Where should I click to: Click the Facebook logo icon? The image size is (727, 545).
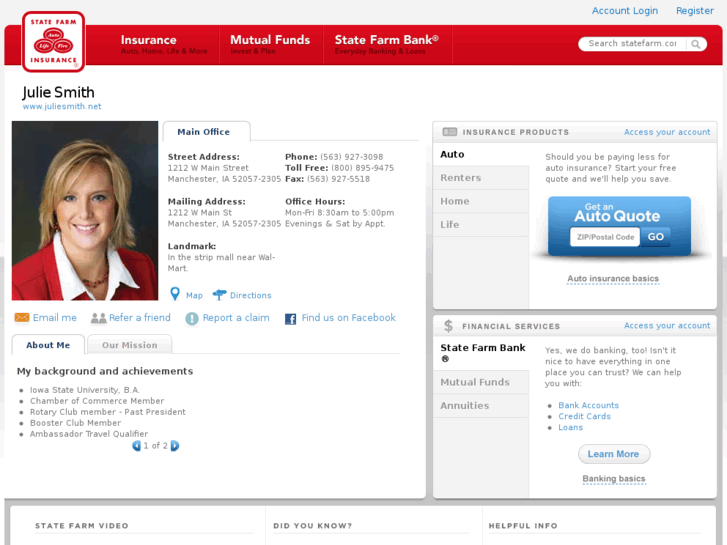coord(291,319)
